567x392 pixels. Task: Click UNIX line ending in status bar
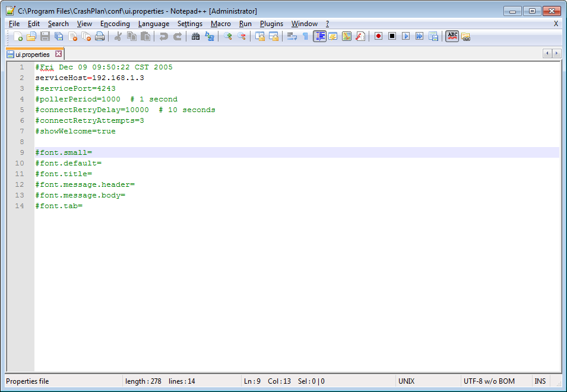tap(407, 381)
